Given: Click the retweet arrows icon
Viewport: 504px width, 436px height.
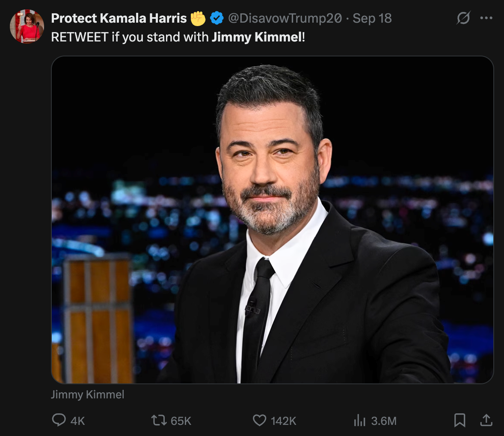Looking at the screenshot, I should click(159, 420).
